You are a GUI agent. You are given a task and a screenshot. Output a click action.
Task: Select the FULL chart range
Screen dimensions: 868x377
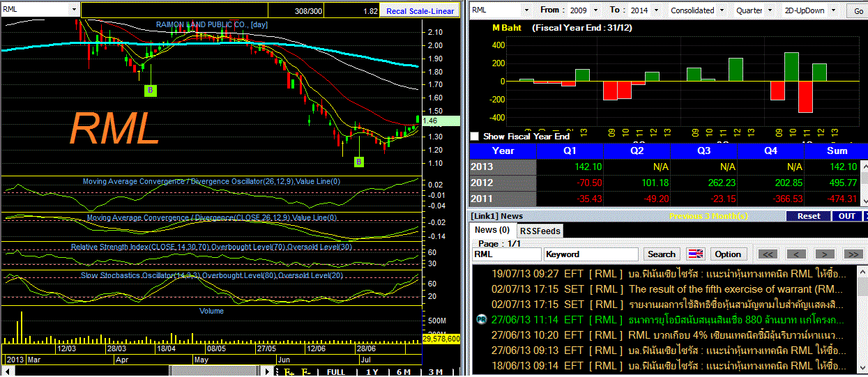(335, 373)
